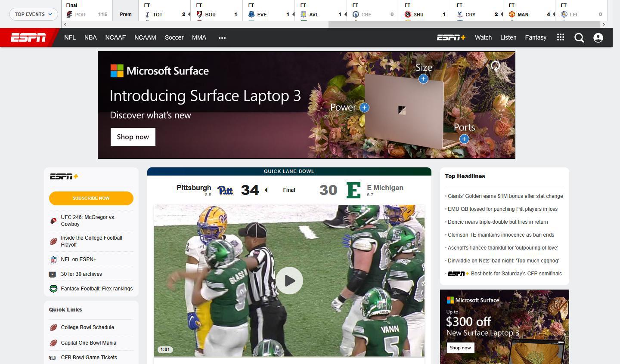Open the apps grid menu
Image resolution: width=620 pixels, height=364 pixels.
[560, 37]
